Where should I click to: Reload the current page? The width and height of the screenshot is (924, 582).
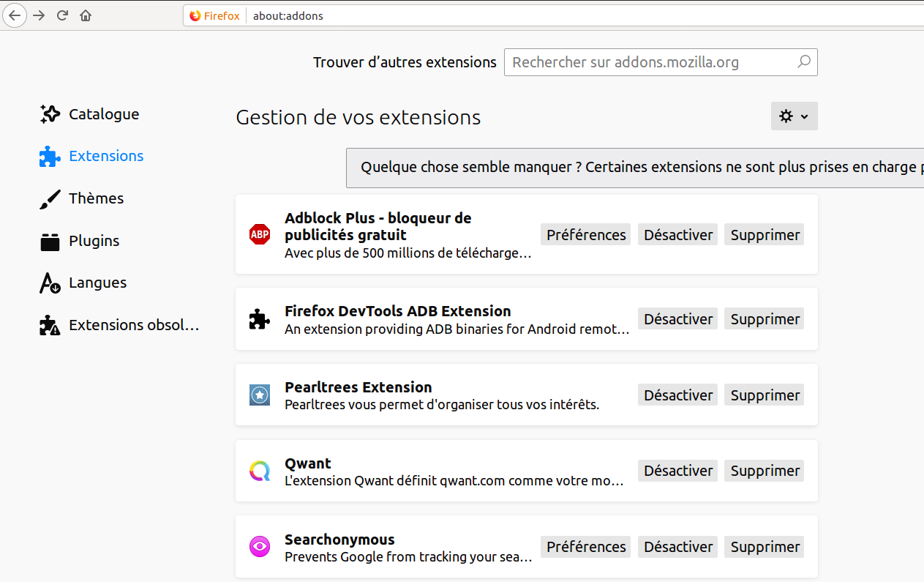tap(63, 15)
